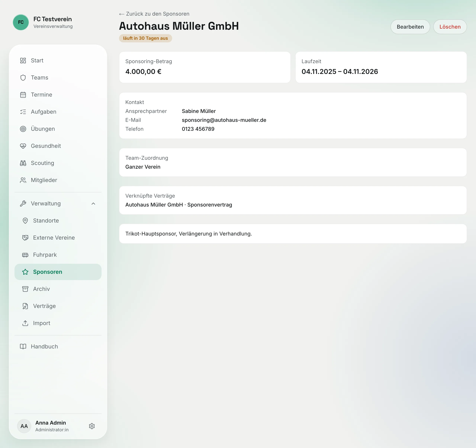Click the Sponsoren star icon
This screenshot has height=448, width=476.
25,272
